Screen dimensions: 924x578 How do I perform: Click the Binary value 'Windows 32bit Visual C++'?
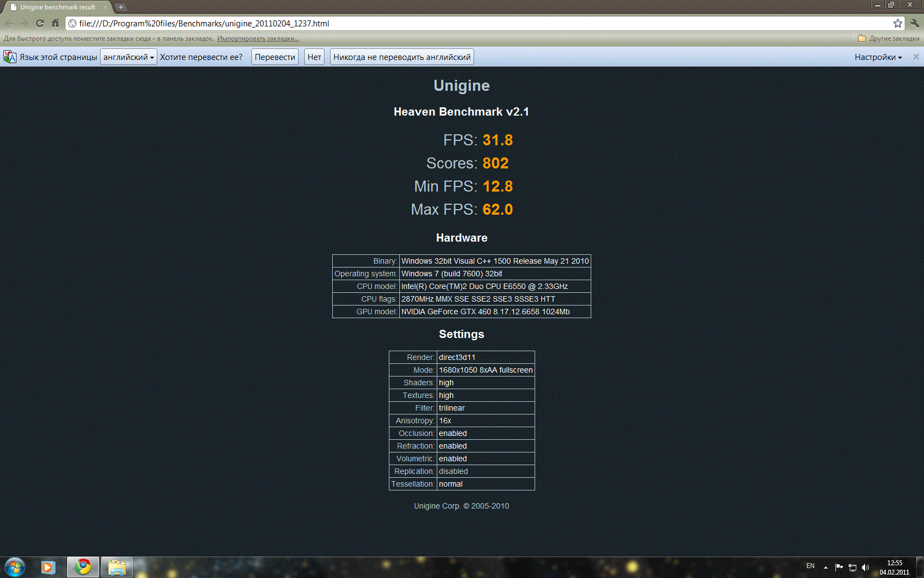(x=495, y=261)
